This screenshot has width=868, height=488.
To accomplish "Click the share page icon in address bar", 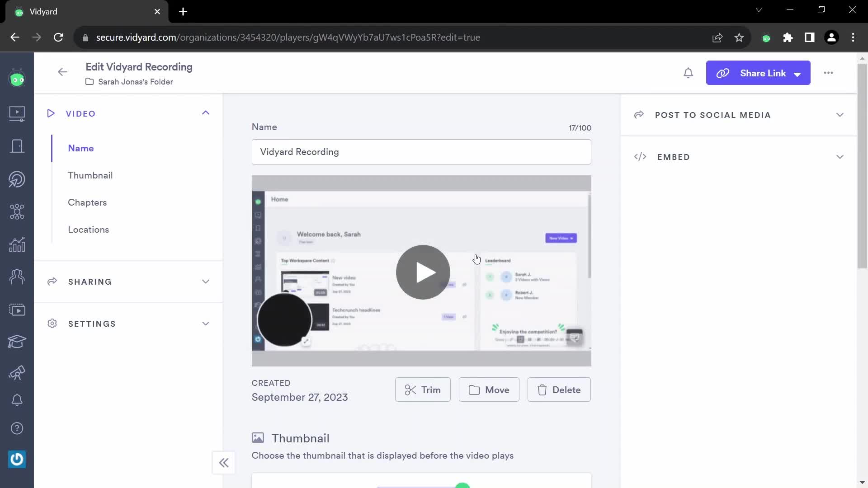I will [717, 38].
